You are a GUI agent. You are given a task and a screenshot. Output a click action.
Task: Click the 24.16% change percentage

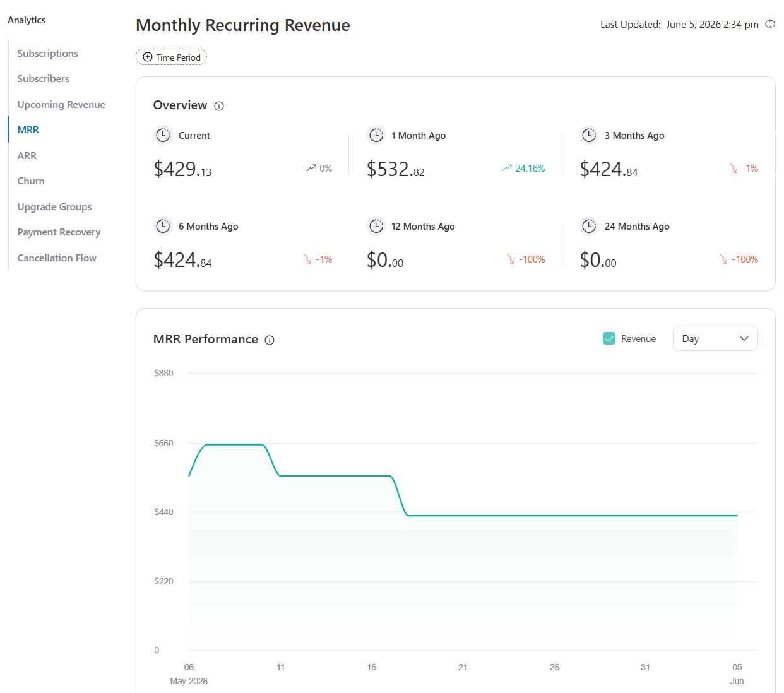click(x=530, y=169)
